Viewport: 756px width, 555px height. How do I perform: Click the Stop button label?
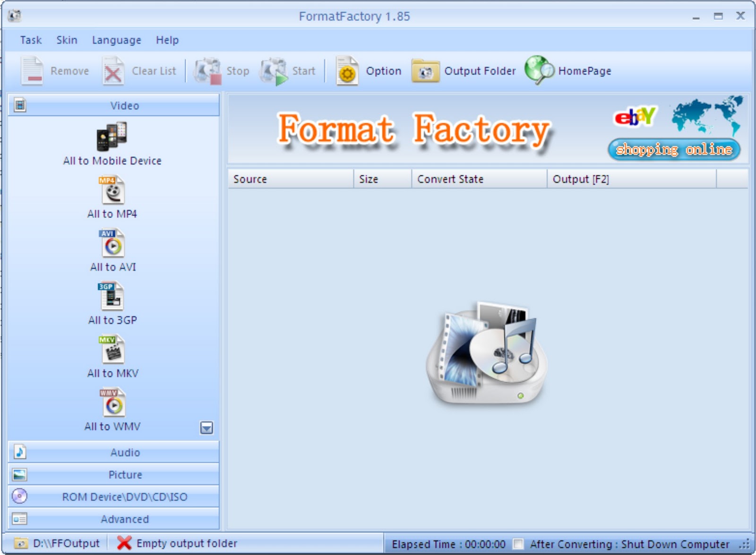238,71
